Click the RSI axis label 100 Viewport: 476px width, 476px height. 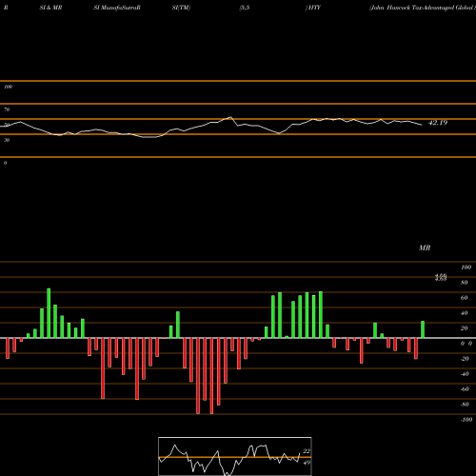click(9, 87)
